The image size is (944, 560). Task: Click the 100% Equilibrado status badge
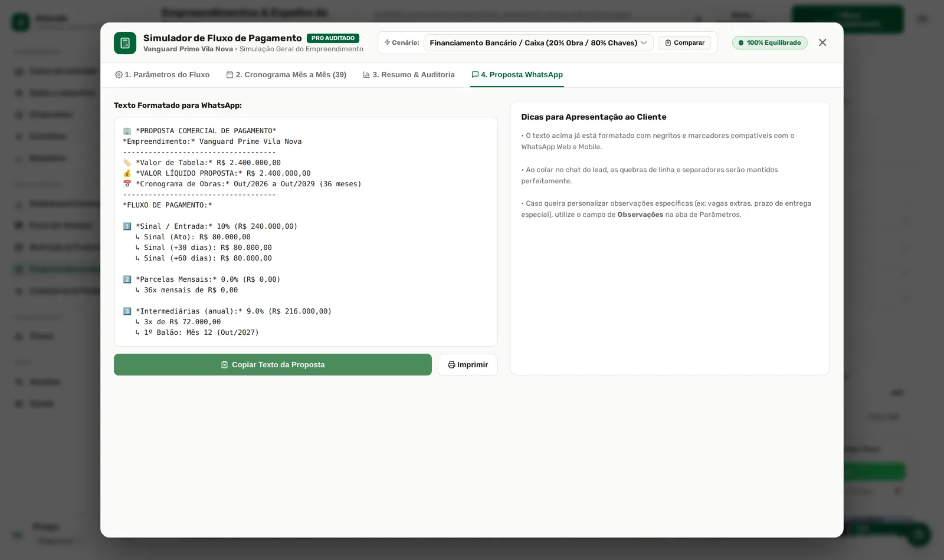tap(770, 43)
